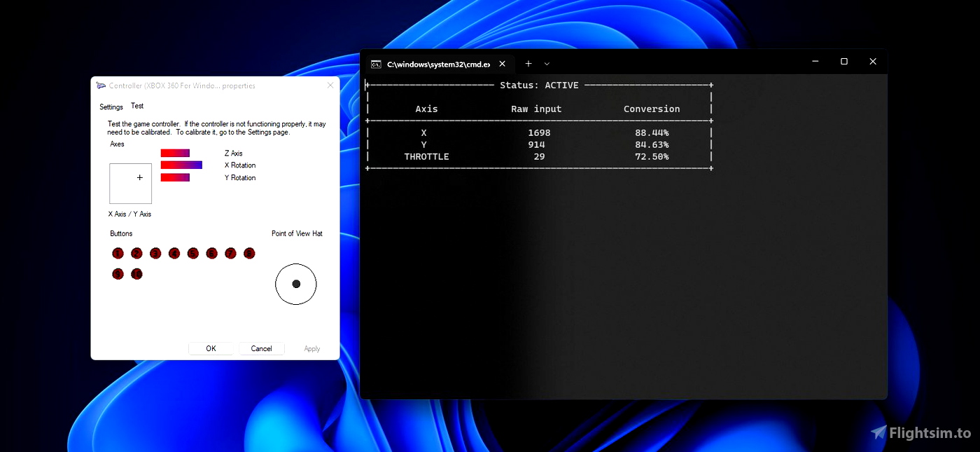Click the joystick icon in the properties title bar
980x452 pixels.
100,85
